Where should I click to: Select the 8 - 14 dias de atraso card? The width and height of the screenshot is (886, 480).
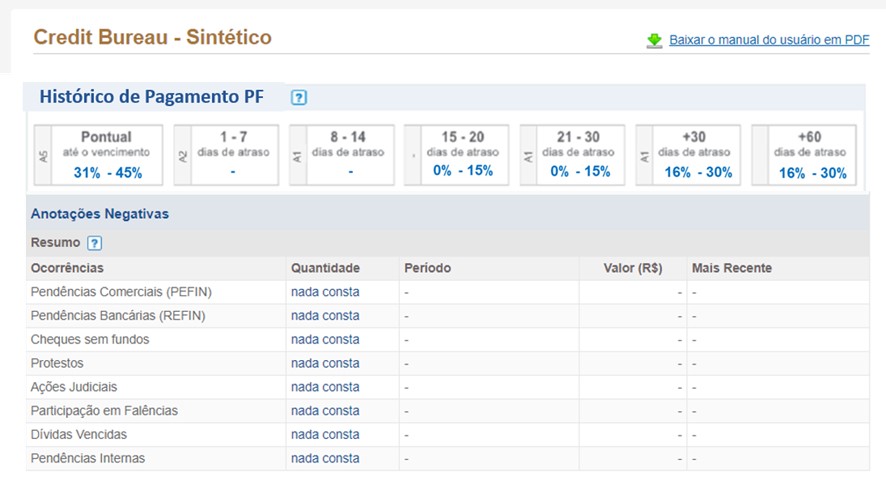341,155
